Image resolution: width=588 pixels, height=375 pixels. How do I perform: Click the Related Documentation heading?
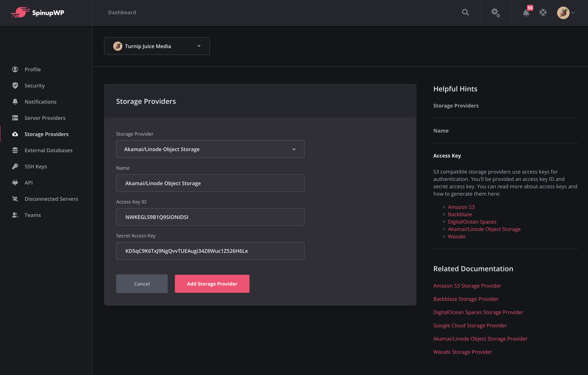(473, 269)
